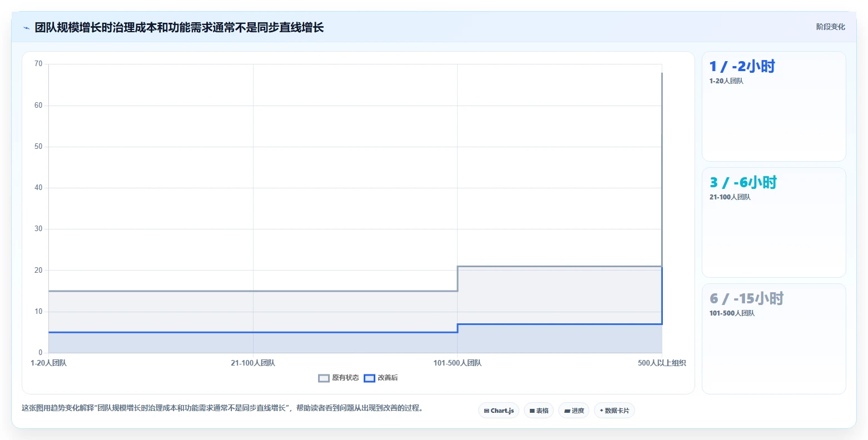Image resolution: width=868 pixels, height=440 pixels.
Task: Click the 数据卡片 tag
Action: click(x=614, y=411)
